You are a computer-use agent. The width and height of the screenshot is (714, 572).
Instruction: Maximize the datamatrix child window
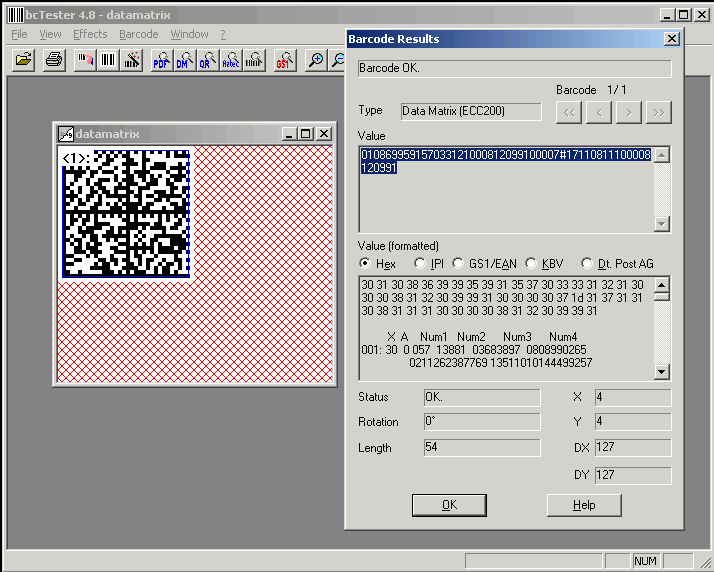tap(306, 134)
